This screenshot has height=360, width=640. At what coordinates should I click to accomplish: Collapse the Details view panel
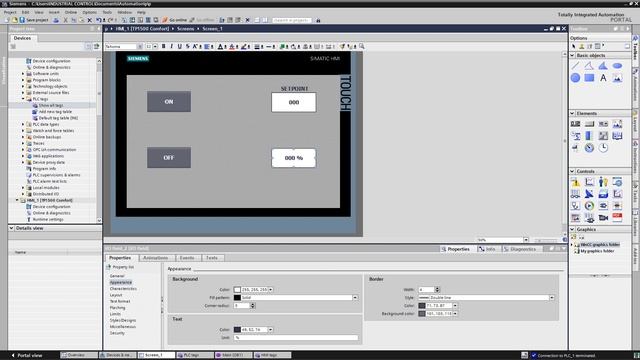click(x=11, y=228)
